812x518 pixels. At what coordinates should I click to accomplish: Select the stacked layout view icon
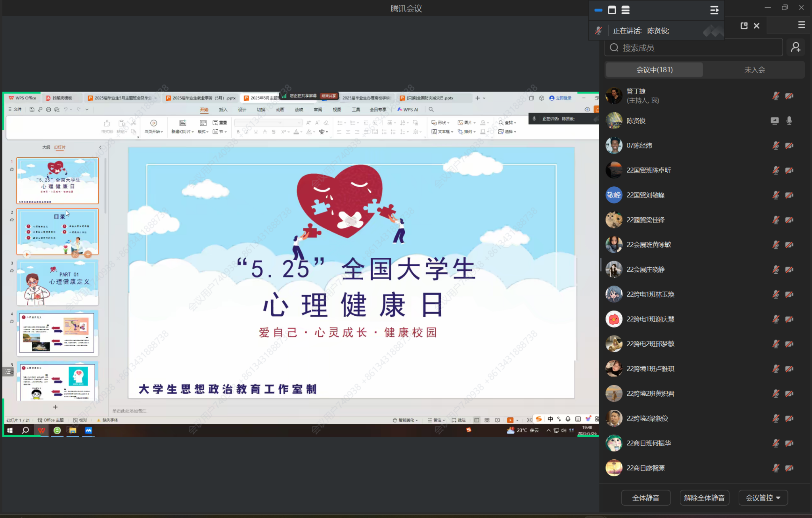tap(625, 10)
